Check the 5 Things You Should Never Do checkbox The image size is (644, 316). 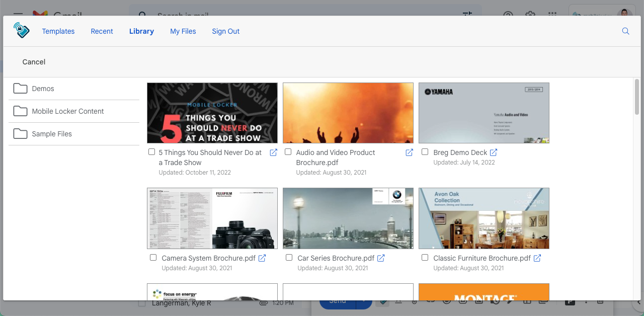[x=152, y=152]
